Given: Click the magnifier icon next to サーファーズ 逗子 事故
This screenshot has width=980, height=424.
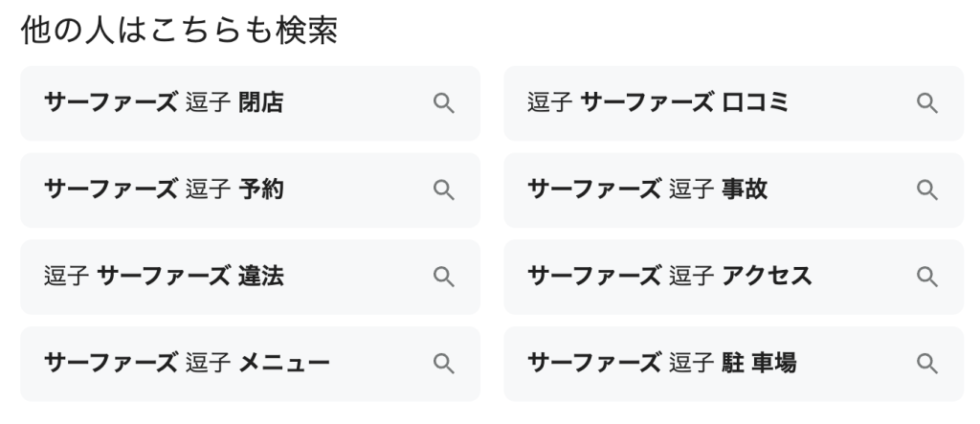Looking at the screenshot, I should pyautogui.click(x=926, y=190).
